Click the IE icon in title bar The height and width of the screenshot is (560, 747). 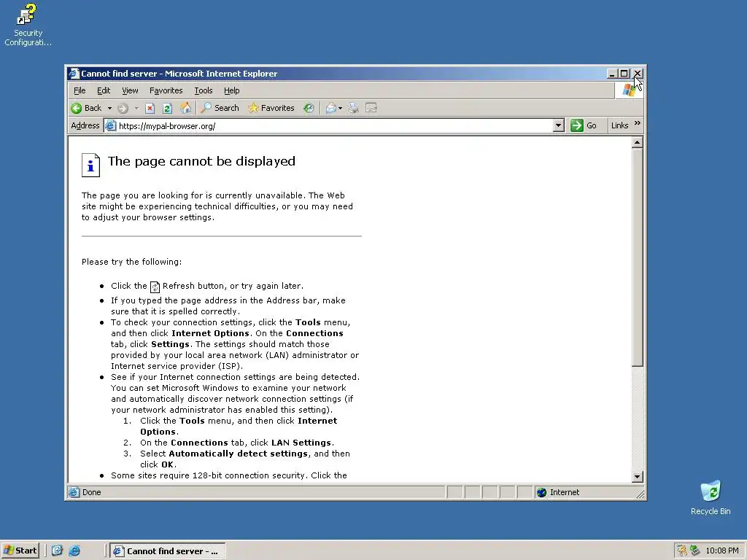tap(74, 74)
